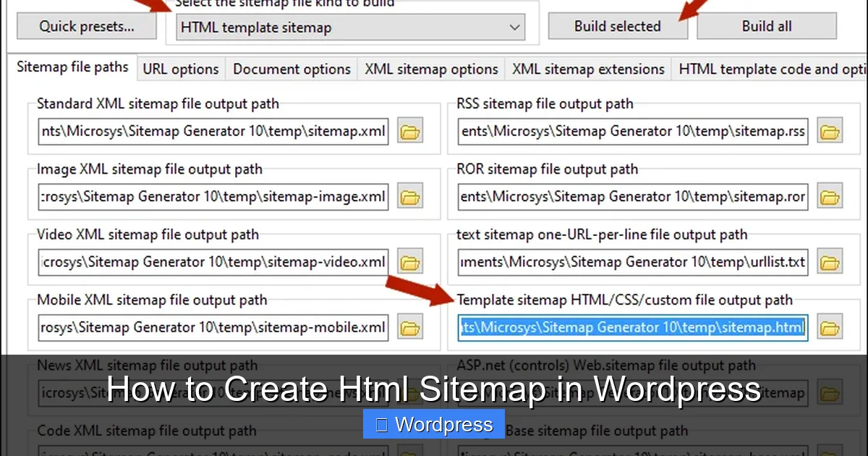Open folder browser for ROR sitemap output

pos(830,196)
